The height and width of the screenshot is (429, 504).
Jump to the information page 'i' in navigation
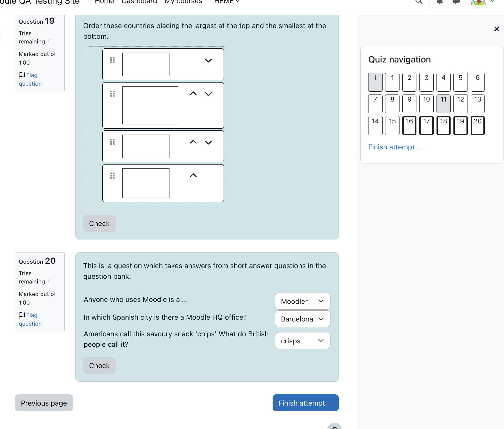(x=375, y=82)
